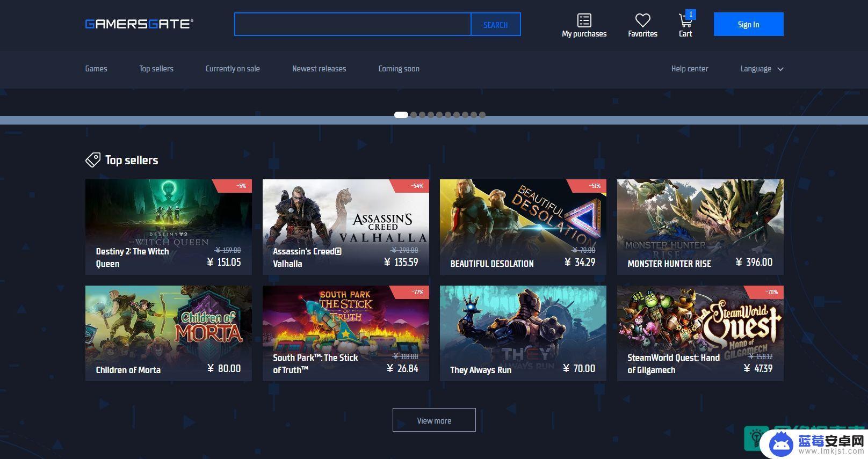Open the Children of Morta game card
Viewport: 868px width, 459px height.
pos(169,333)
